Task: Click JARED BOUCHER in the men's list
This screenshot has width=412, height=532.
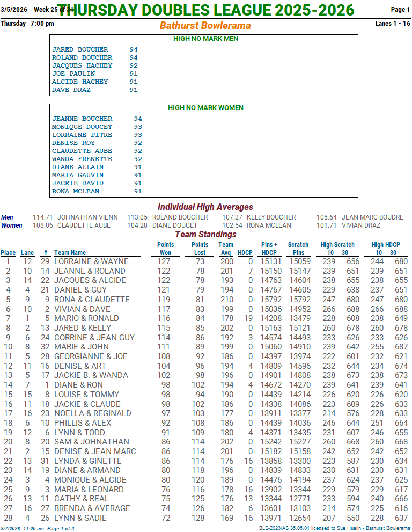Action: (80, 49)
